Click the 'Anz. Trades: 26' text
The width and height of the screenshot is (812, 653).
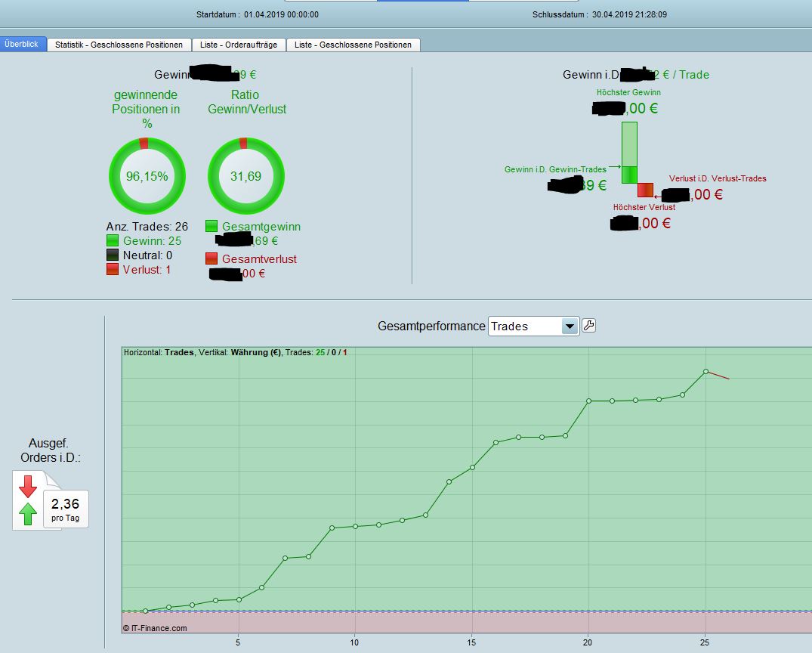[x=147, y=227]
